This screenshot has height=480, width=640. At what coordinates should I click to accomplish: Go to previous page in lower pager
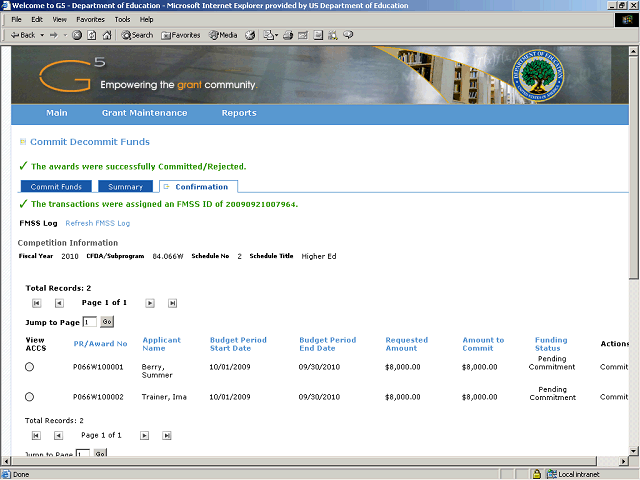(x=58, y=436)
